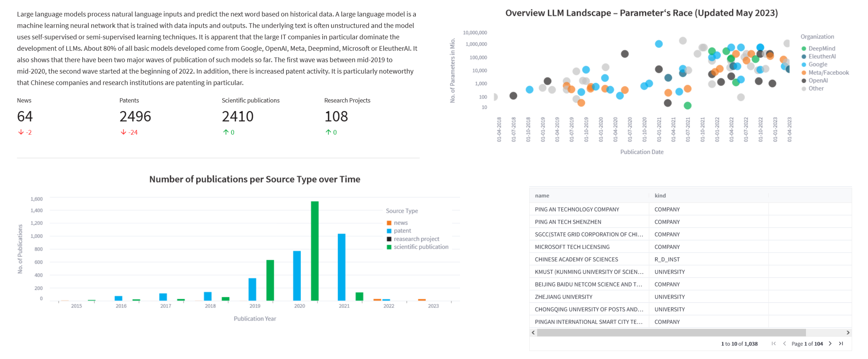Toggle EleutherAI in Organization legend
The width and height of the screenshot is (868, 359).
(819, 56)
